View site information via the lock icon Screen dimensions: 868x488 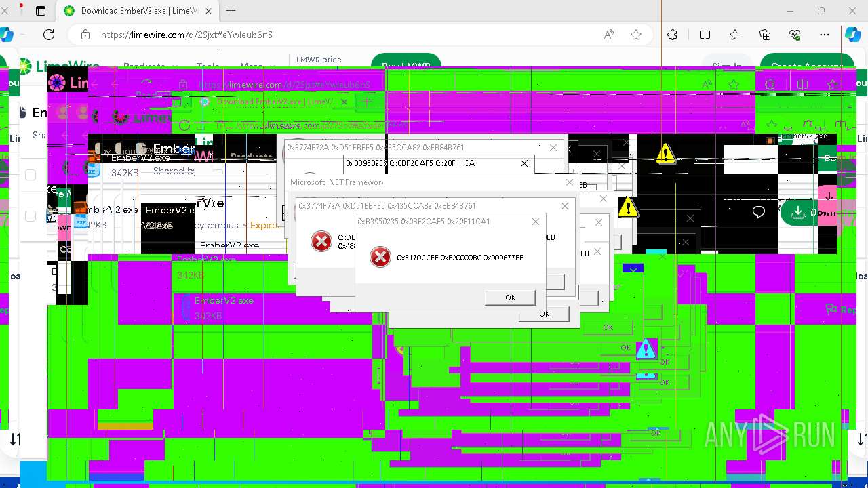(85, 35)
